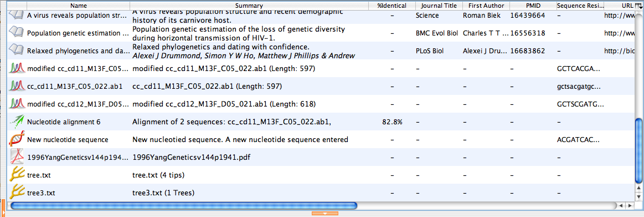Click the horizontal scrollbar thumb
This screenshot has height=217, width=644.
pyautogui.click(x=184, y=205)
